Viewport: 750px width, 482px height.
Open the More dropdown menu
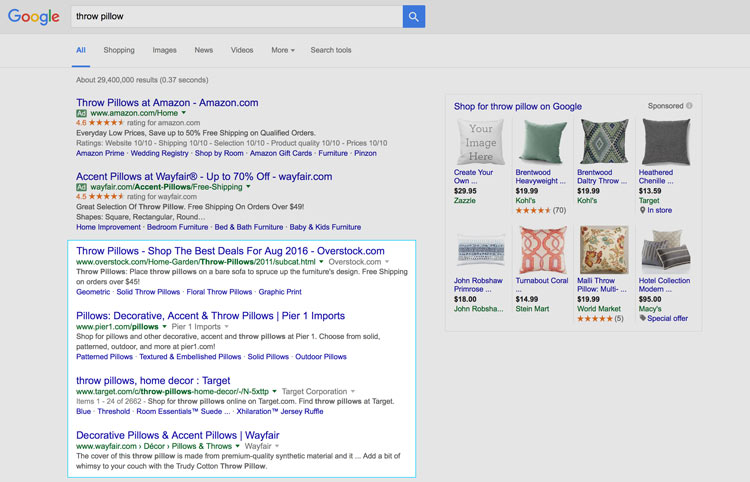click(283, 50)
